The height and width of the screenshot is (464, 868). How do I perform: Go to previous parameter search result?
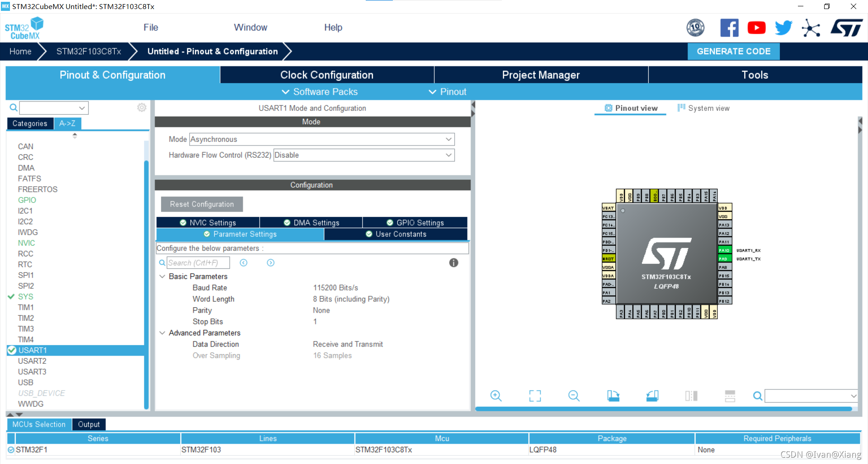[244, 263]
